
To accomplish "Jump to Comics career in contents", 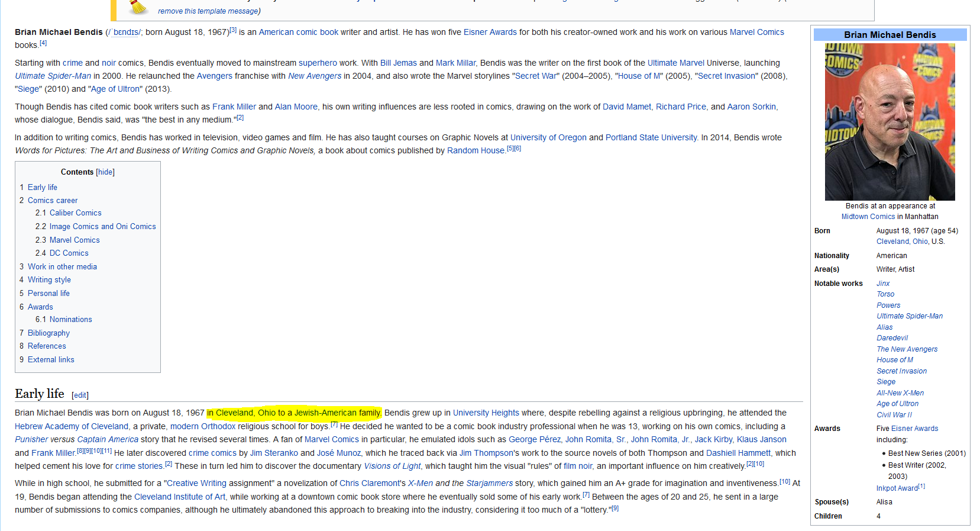I will [53, 201].
